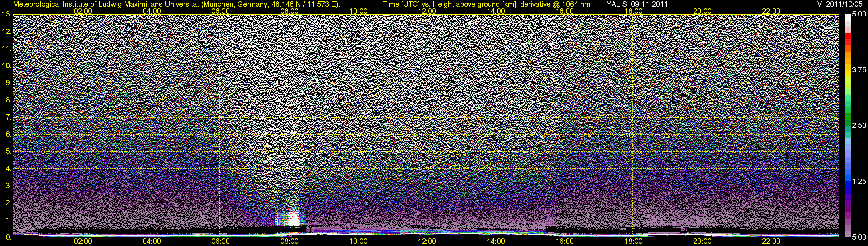Click the height axis label 11
Image resolution: width=868 pixels, height=246 pixels.
click(x=6, y=49)
